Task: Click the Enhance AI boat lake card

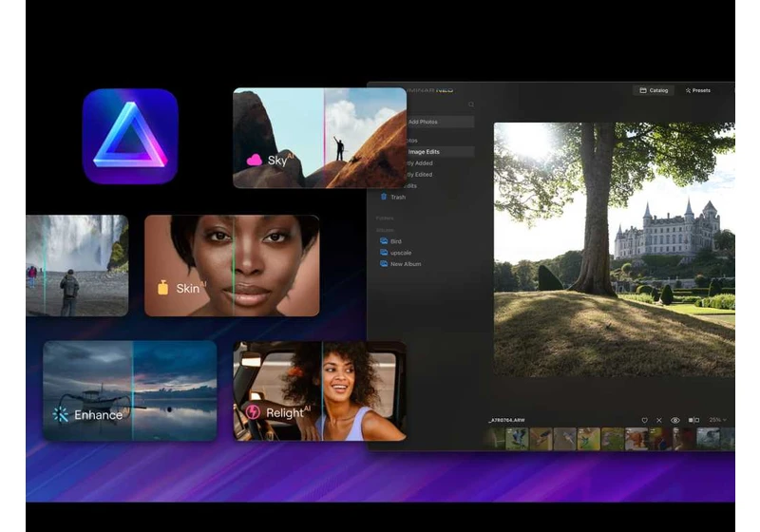Action: (130, 390)
